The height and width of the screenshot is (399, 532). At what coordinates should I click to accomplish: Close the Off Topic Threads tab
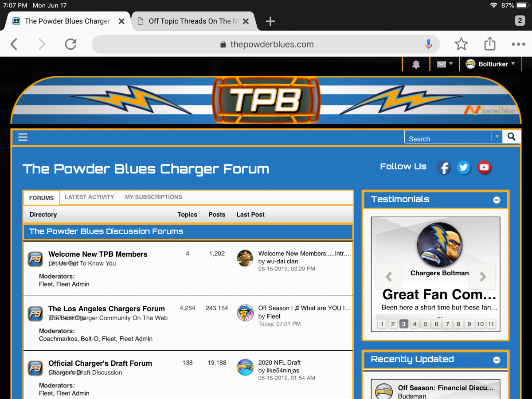pyautogui.click(x=246, y=21)
